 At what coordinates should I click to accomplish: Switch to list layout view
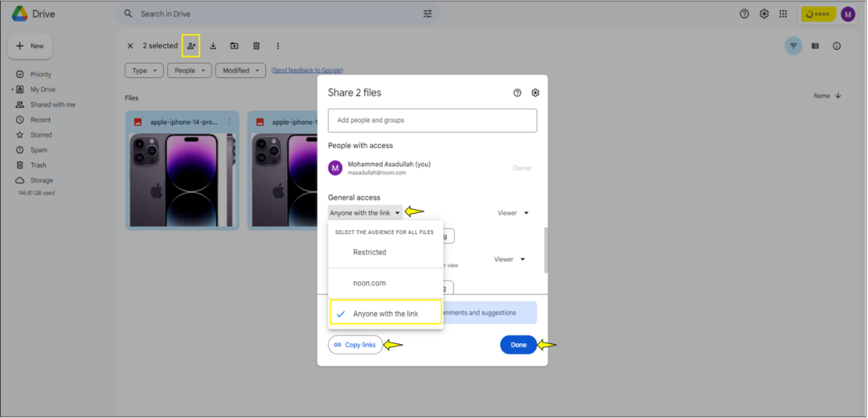(815, 46)
